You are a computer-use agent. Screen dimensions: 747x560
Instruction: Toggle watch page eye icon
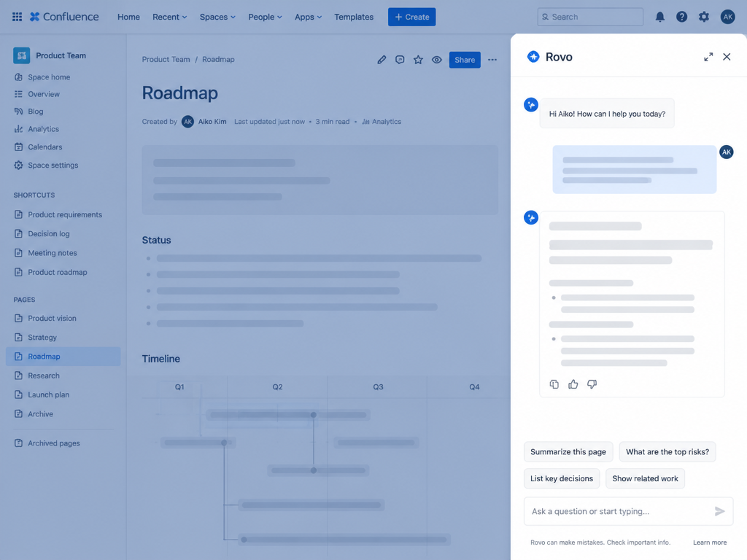click(437, 60)
